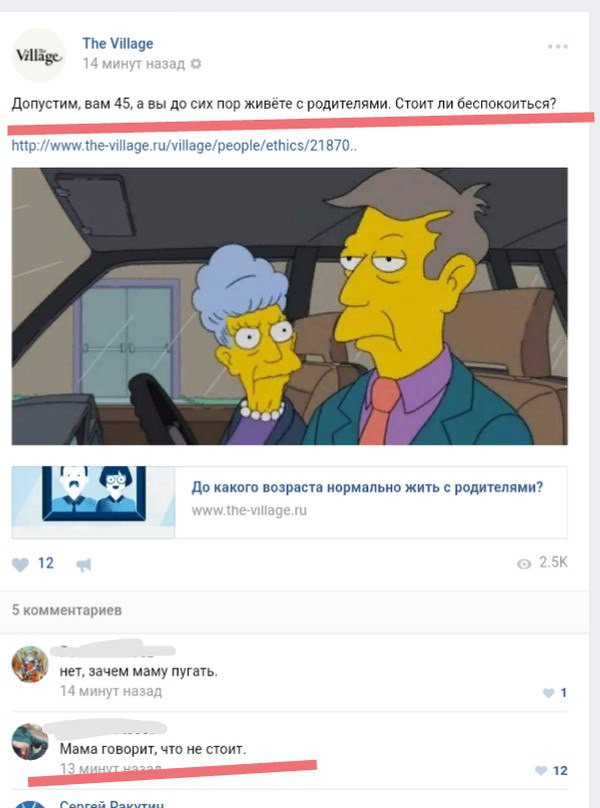
Task: Like the post with the heart icon
Action: point(21,565)
